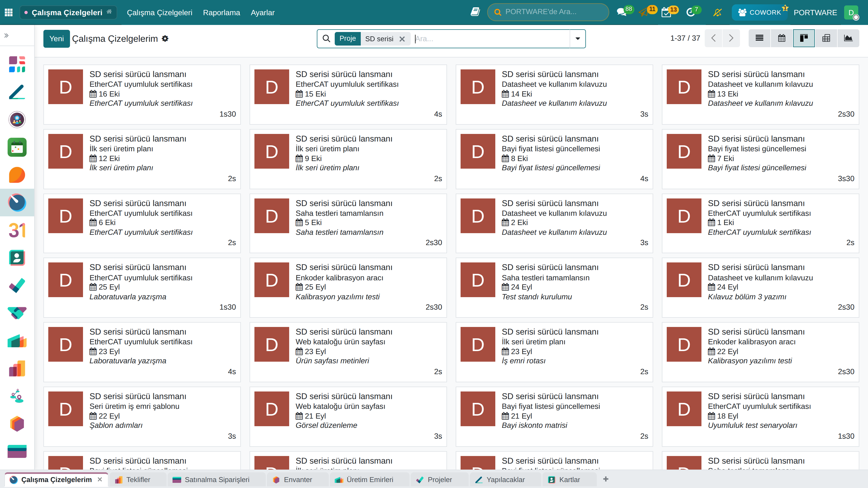Open timer icon with 7 badge

pos(690,12)
